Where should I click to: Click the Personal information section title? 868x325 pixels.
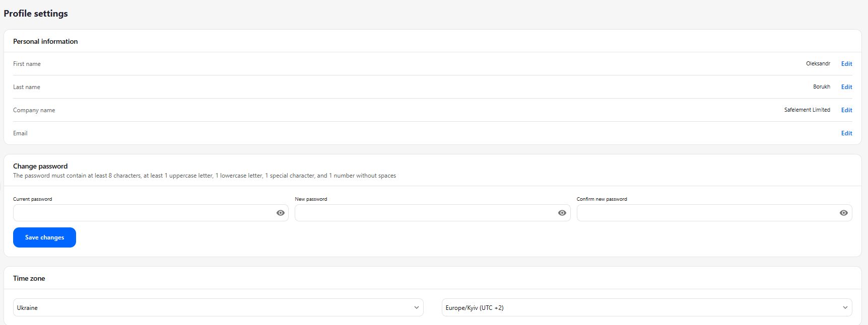click(x=45, y=41)
